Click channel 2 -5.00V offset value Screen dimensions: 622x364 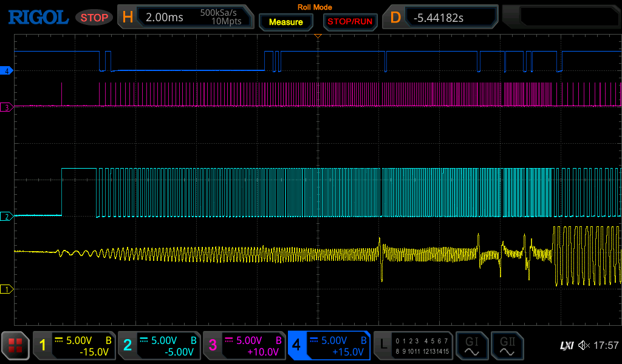pos(179,352)
